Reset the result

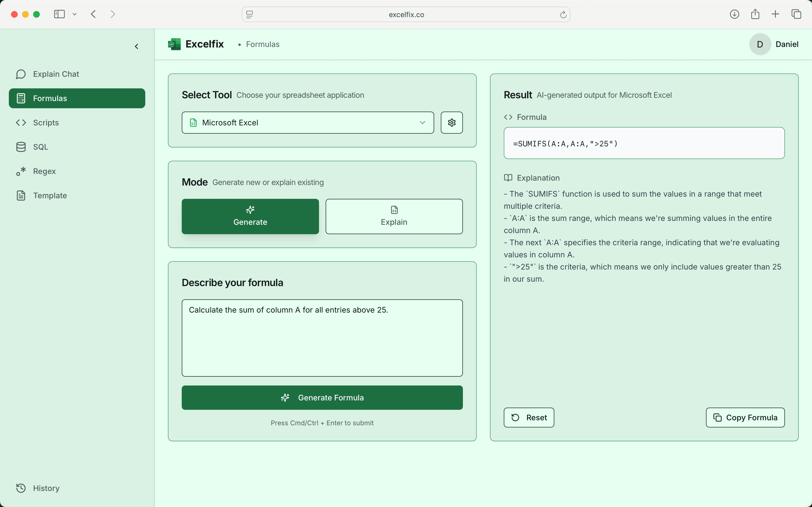pyautogui.click(x=529, y=418)
